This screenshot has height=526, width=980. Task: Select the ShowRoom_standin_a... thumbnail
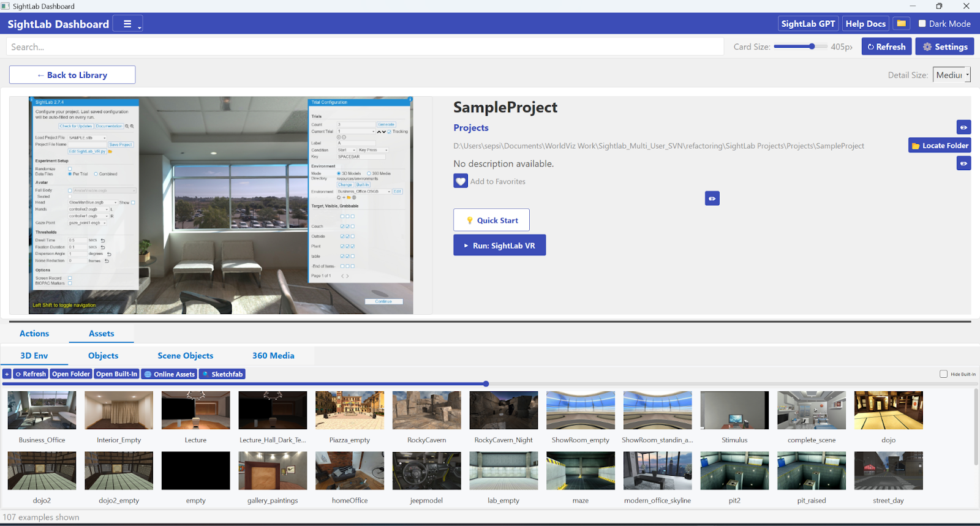click(658, 410)
